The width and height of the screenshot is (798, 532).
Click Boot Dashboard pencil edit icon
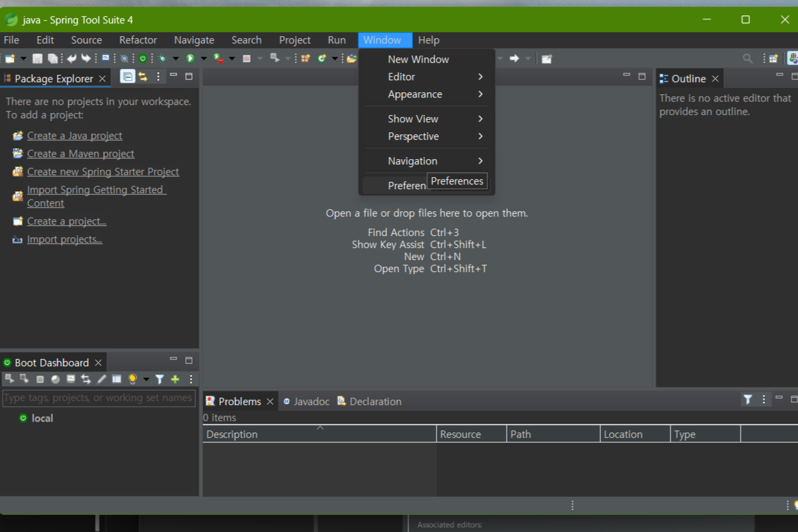point(102,379)
